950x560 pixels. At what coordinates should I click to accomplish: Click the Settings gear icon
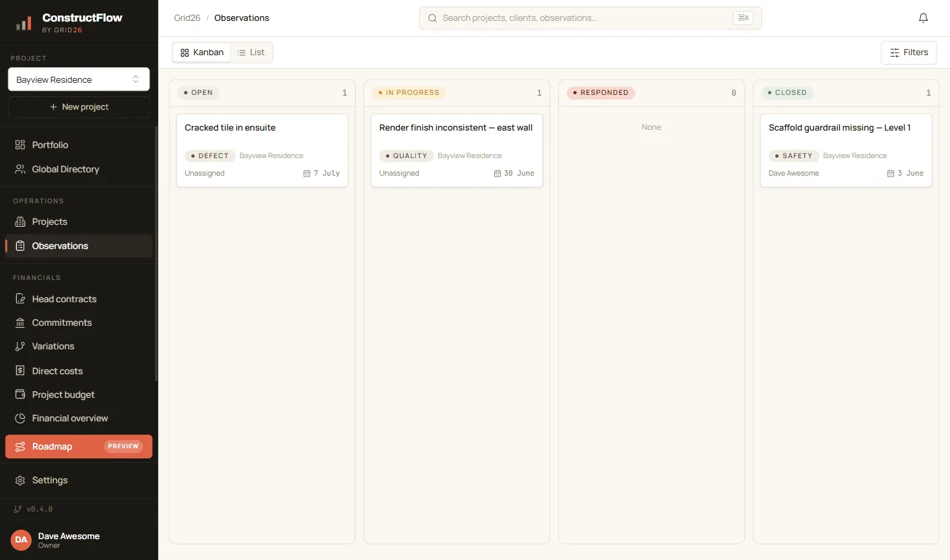point(20,480)
